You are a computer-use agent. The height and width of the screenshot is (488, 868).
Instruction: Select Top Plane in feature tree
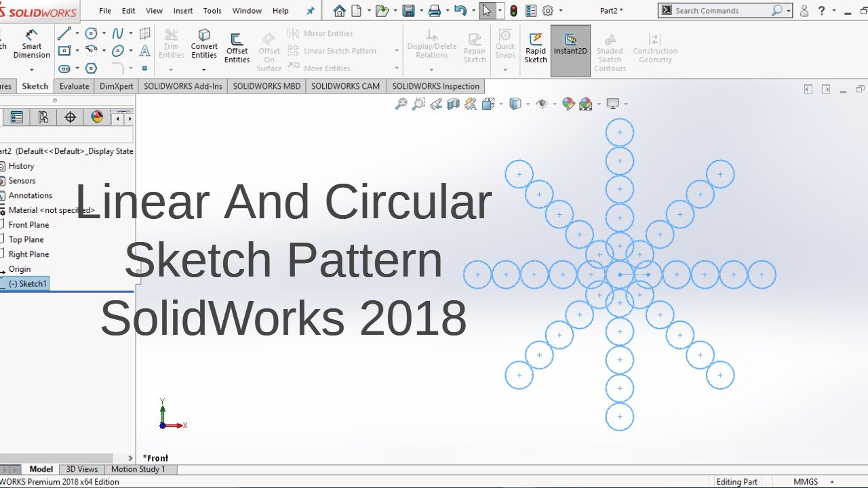[x=26, y=239]
